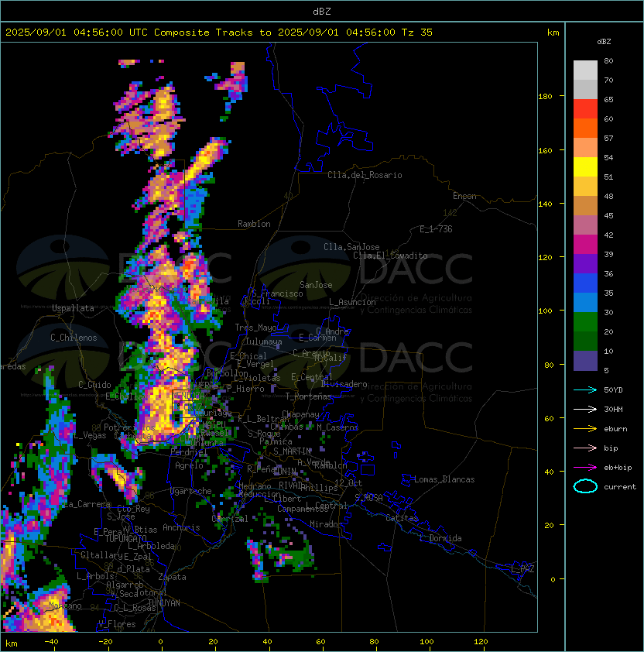Click the 'La_Carrera' map label
644x652 pixels.
87,504
